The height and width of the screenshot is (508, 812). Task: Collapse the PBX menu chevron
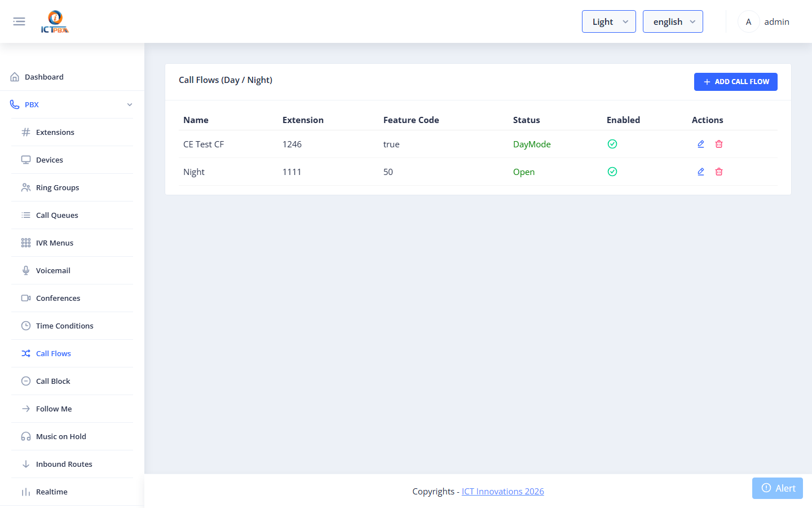130,104
